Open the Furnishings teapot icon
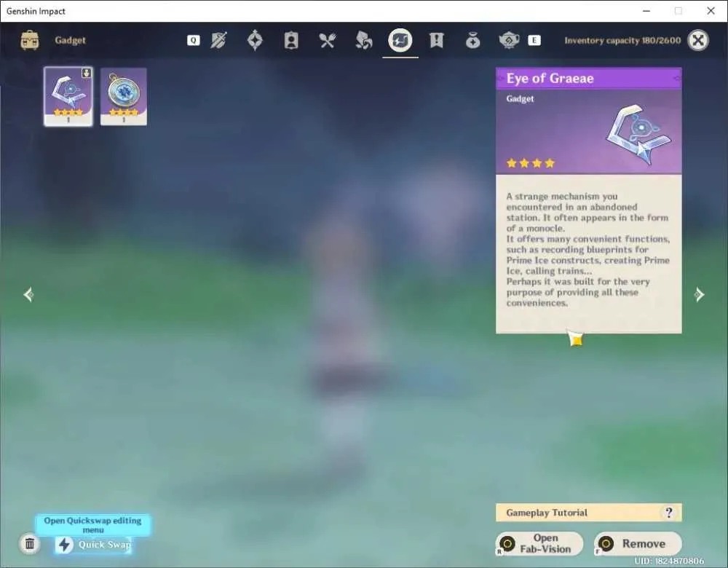728x568 pixels. pyautogui.click(x=509, y=40)
